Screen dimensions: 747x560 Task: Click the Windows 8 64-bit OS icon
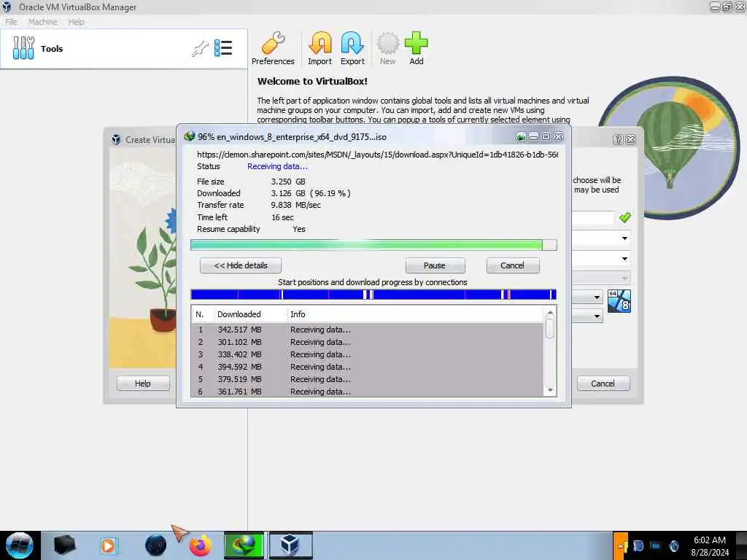click(619, 301)
